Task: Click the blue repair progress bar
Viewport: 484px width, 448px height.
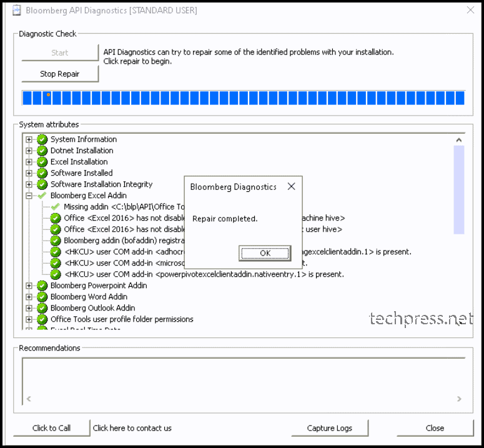Action: pos(243,98)
